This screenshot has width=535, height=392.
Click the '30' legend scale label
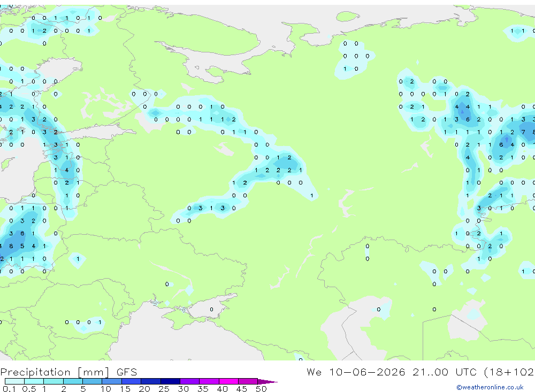pyautogui.click(x=183, y=389)
